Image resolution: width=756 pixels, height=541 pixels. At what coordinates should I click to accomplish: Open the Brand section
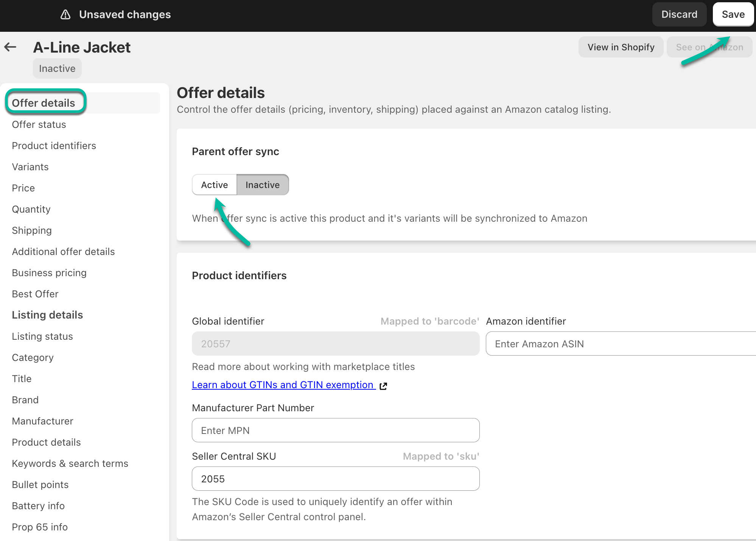[x=25, y=400]
